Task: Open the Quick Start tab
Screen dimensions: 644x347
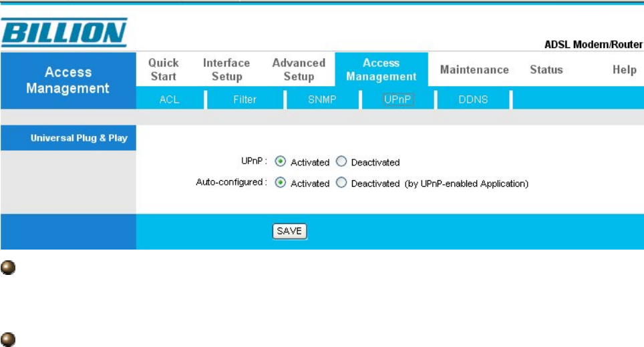Action: click(164, 69)
